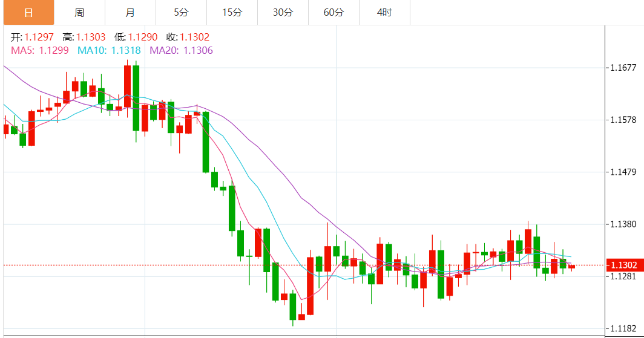644x338 pixels.
Task: Click the 1.1380 price axis label
Action: click(623, 224)
